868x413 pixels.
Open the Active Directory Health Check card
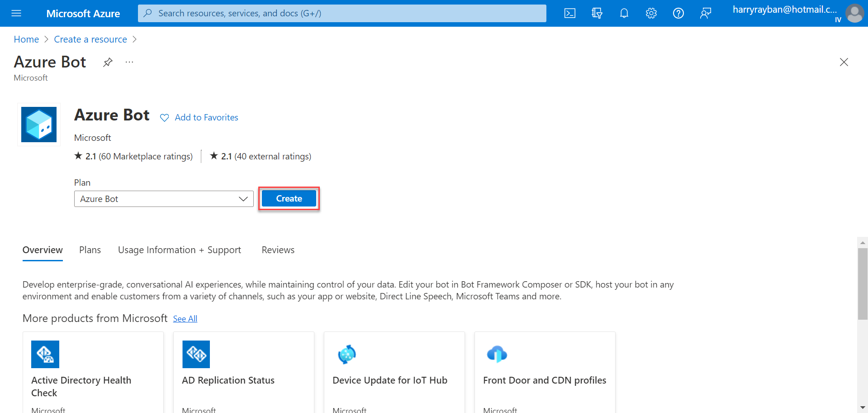coord(93,371)
